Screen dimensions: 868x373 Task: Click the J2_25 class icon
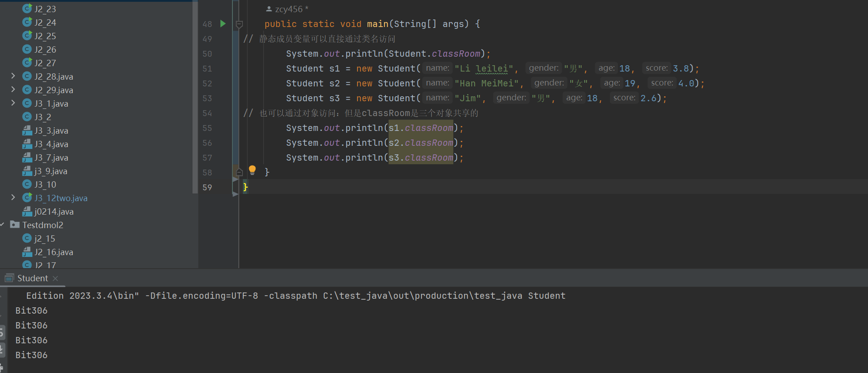tap(27, 36)
